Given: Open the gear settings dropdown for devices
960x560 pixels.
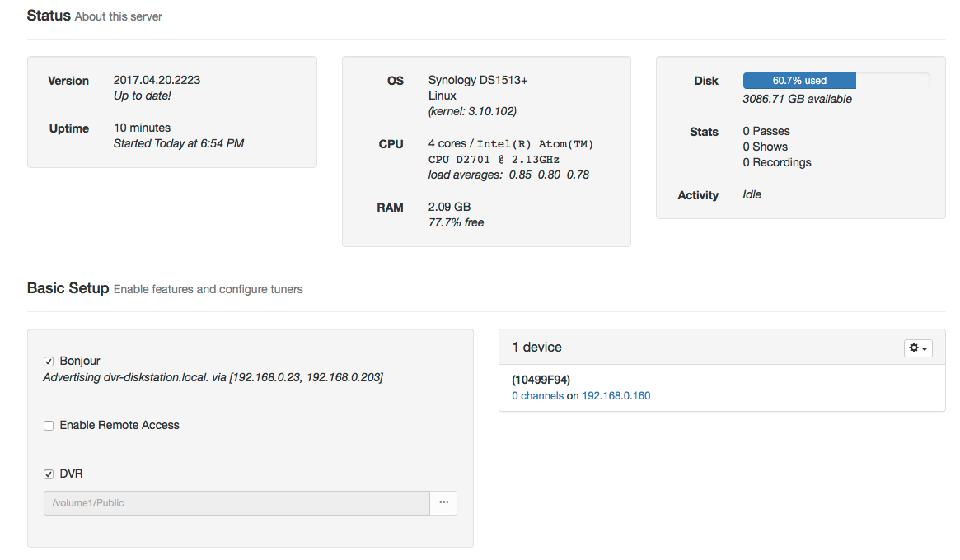Looking at the screenshot, I should pyautogui.click(x=918, y=348).
